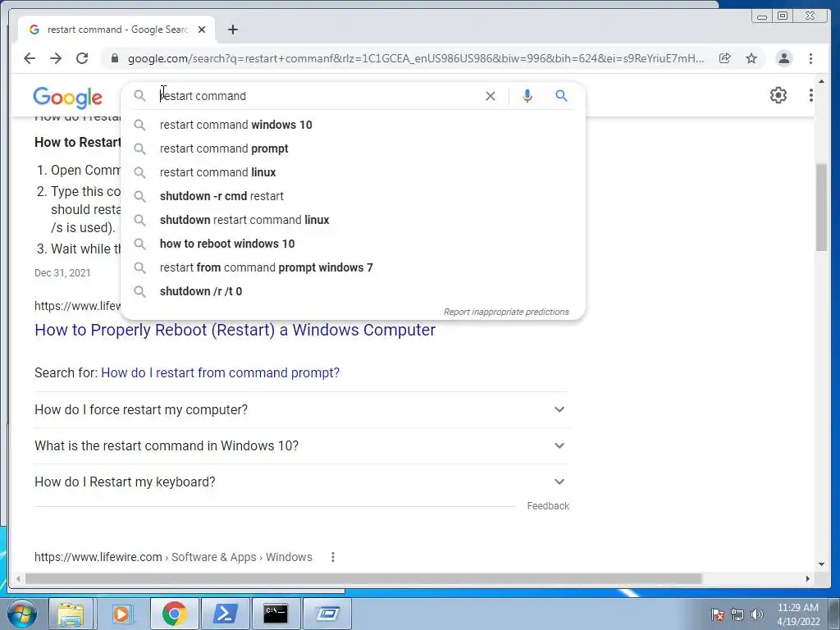Open Google quick settings gear

tap(778, 95)
